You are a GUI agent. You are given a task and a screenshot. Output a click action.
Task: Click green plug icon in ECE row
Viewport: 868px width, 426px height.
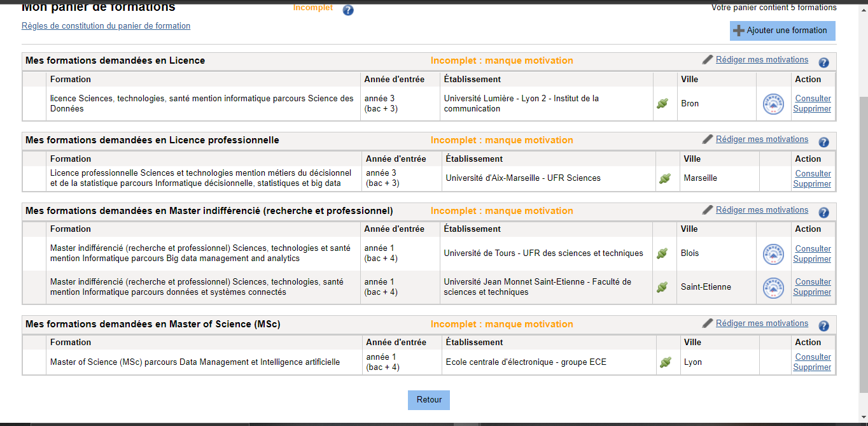click(x=665, y=362)
